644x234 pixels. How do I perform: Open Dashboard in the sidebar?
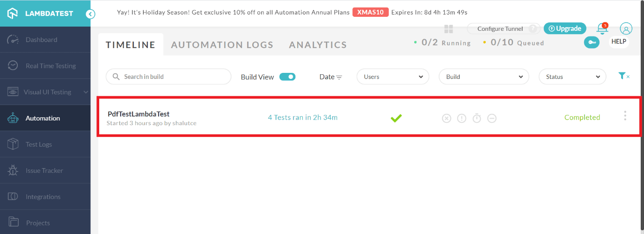click(x=45, y=40)
